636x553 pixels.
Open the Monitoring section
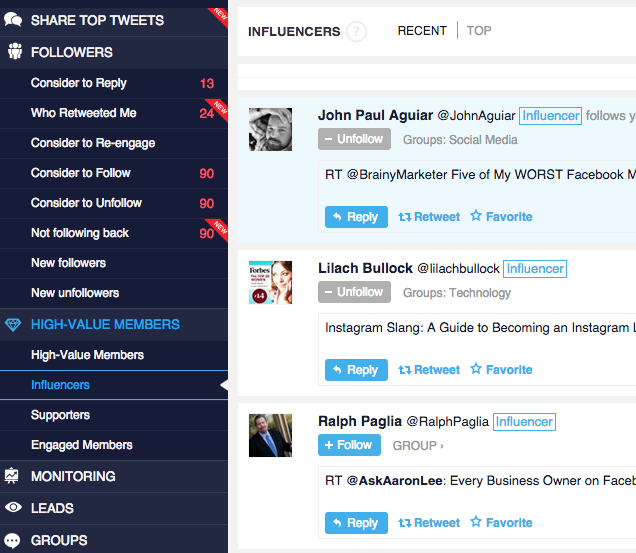(114, 476)
